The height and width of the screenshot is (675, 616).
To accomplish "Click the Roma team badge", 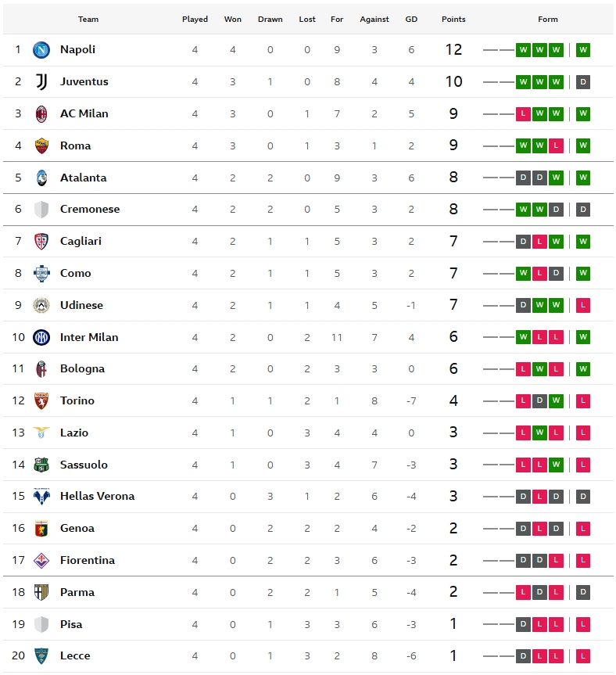I will 41,146.
